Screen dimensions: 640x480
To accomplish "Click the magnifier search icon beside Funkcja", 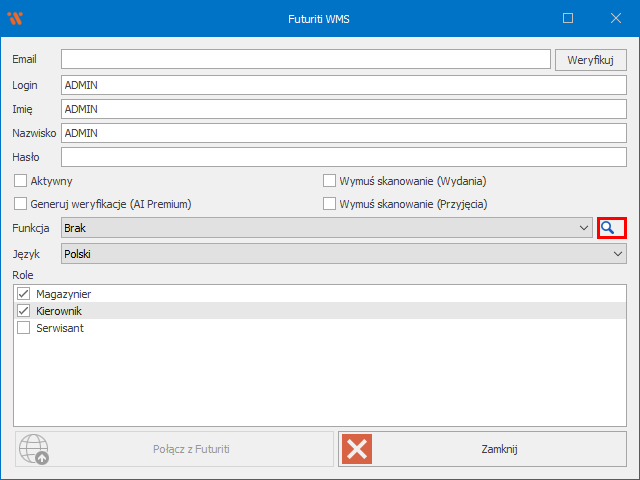I will 611,228.
